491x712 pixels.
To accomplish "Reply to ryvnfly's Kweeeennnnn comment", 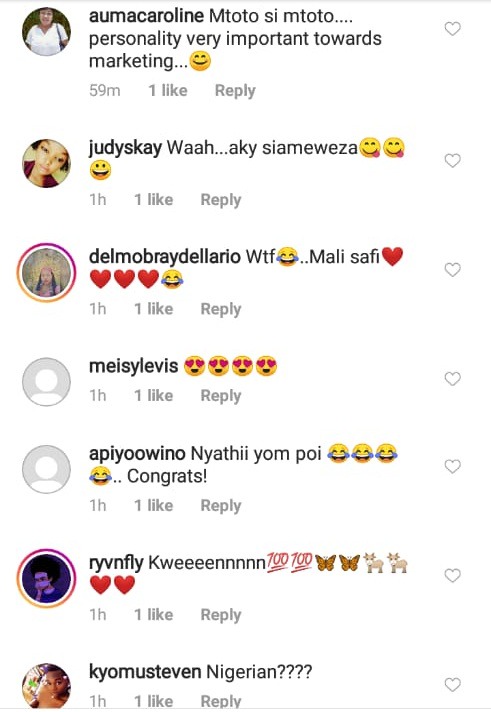I will click(x=221, y=615).
